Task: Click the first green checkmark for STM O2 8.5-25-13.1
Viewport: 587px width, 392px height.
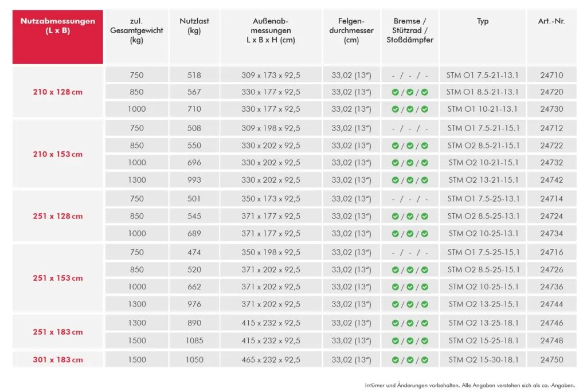Action: [396, 217]
